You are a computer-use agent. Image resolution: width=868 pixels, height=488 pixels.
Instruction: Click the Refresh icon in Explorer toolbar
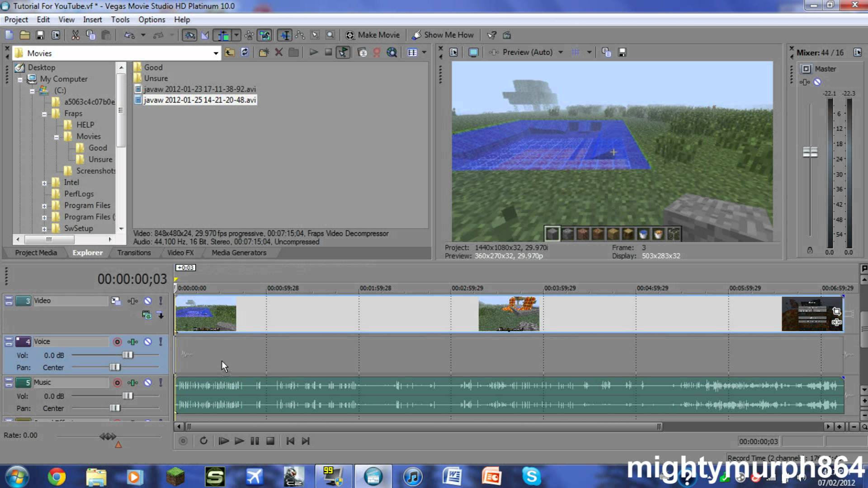tap(245, 52)
